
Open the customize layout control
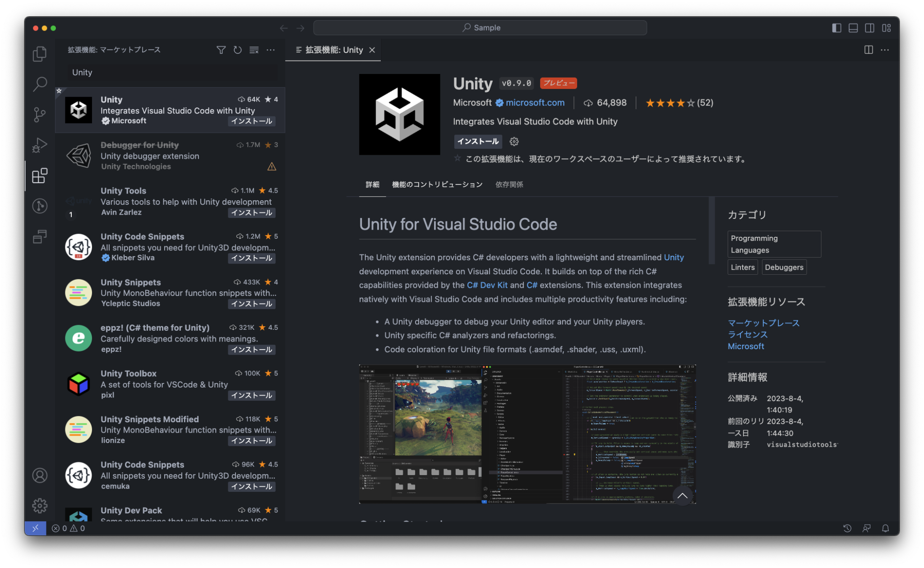click(886, 28)
